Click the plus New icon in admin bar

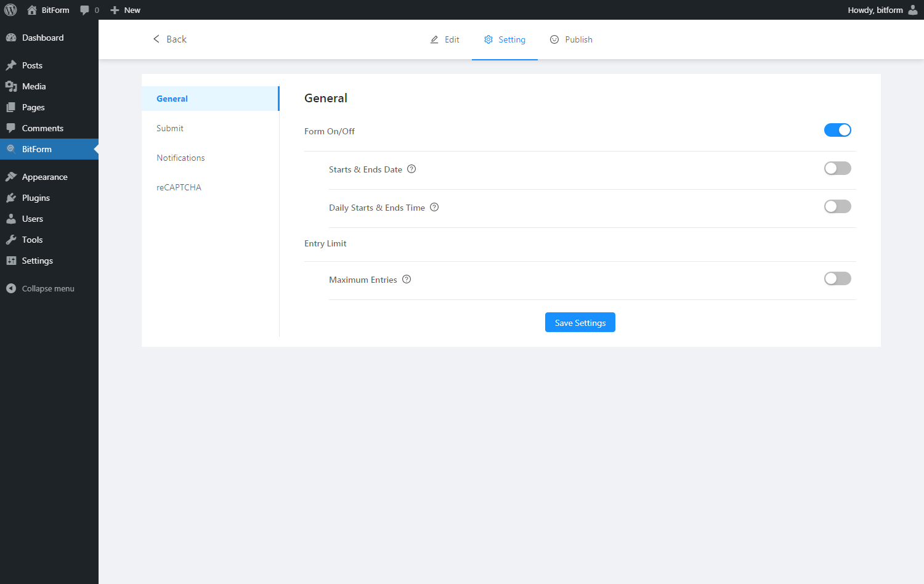115,10
